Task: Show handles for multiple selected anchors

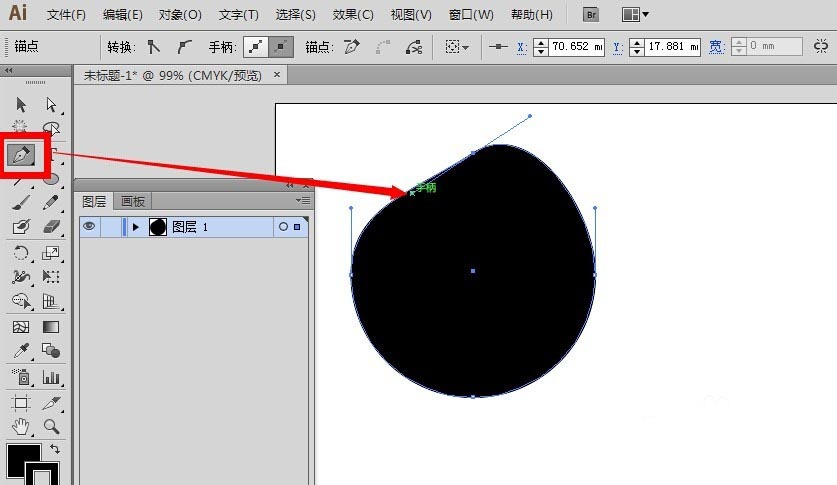Action: tap(256, 47)
